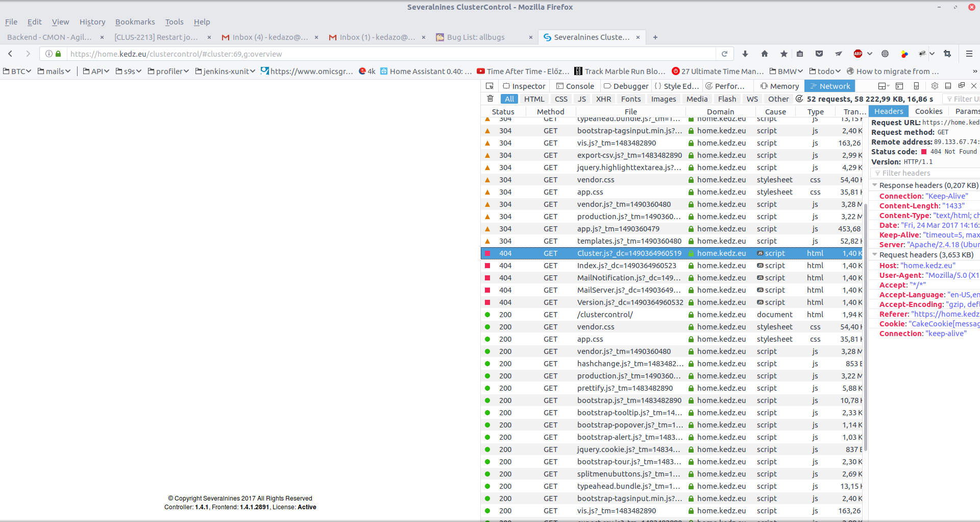Viewport: 980px width, 522px height.
Task: Open devtools settings gear icon
Action: (935, 86)
